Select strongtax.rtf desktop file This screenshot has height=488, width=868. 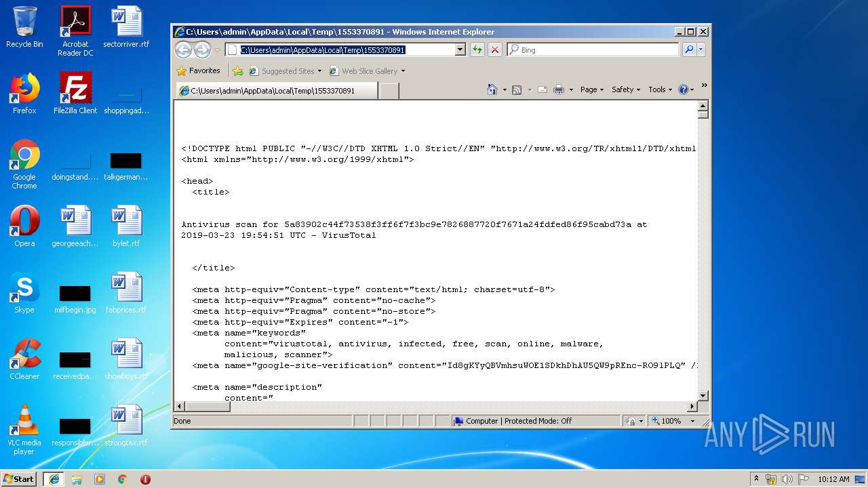coord(126,426)
